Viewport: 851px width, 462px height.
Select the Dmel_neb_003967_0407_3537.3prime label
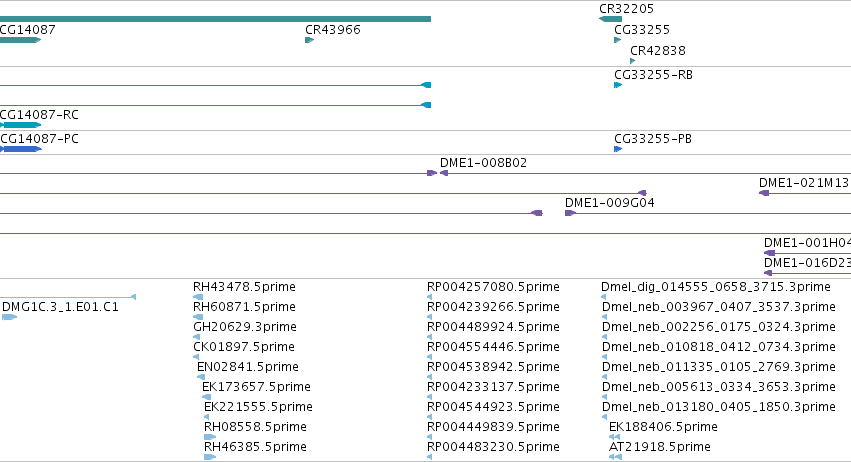719,307
